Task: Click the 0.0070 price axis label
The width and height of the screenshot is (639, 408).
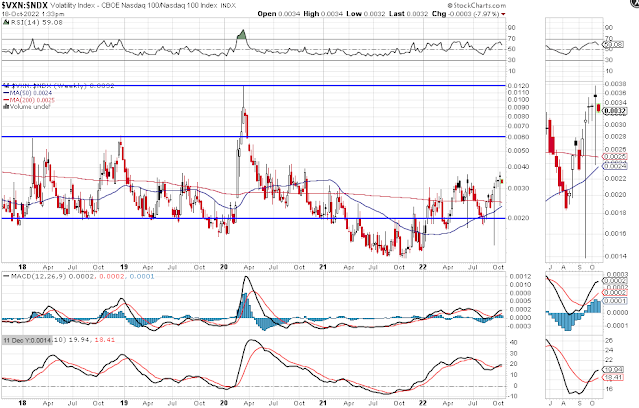Action: coord(518,126)
